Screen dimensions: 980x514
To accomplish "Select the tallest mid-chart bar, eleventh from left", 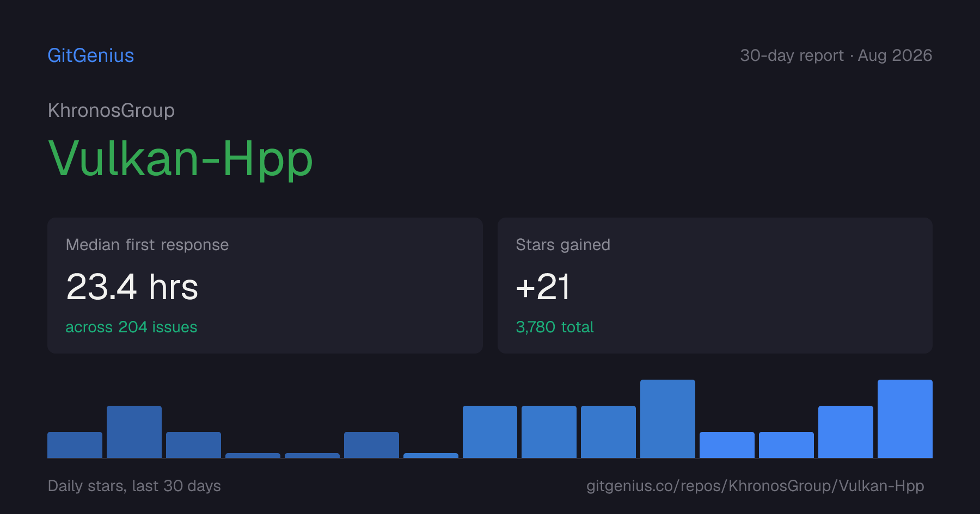I will [667, 419].
